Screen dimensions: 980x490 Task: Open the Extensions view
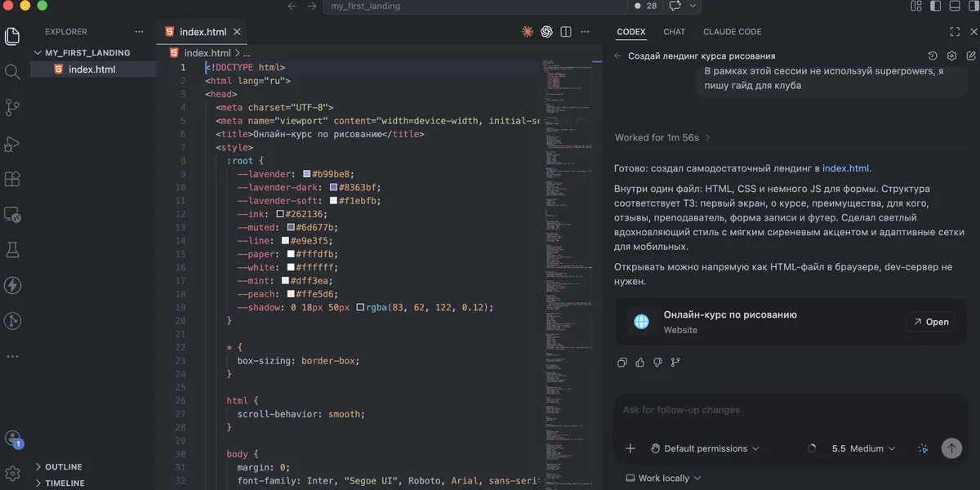pos(12,179)
